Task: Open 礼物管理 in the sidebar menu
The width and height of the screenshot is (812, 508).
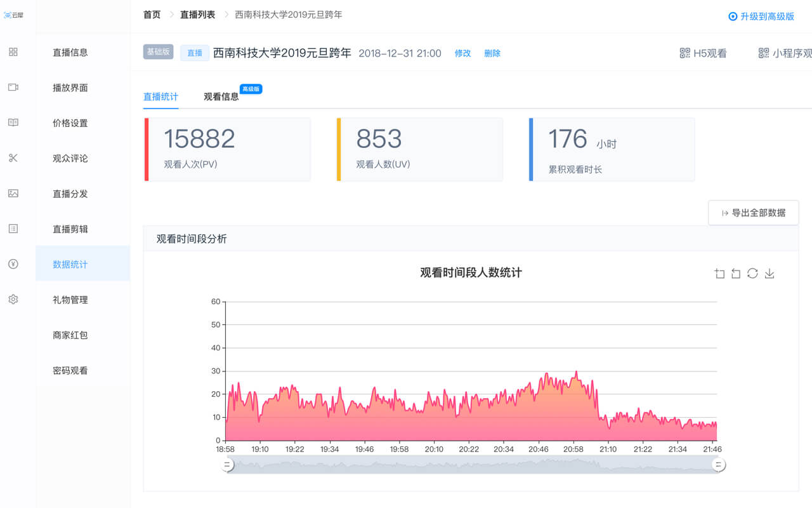Action: pyautogui.click(x=70, y=300)
